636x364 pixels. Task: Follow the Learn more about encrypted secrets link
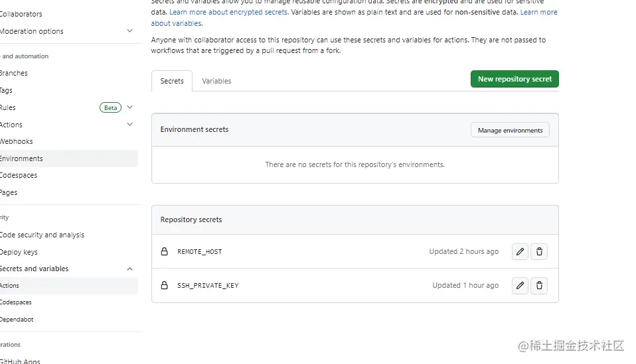pos(229,12)
